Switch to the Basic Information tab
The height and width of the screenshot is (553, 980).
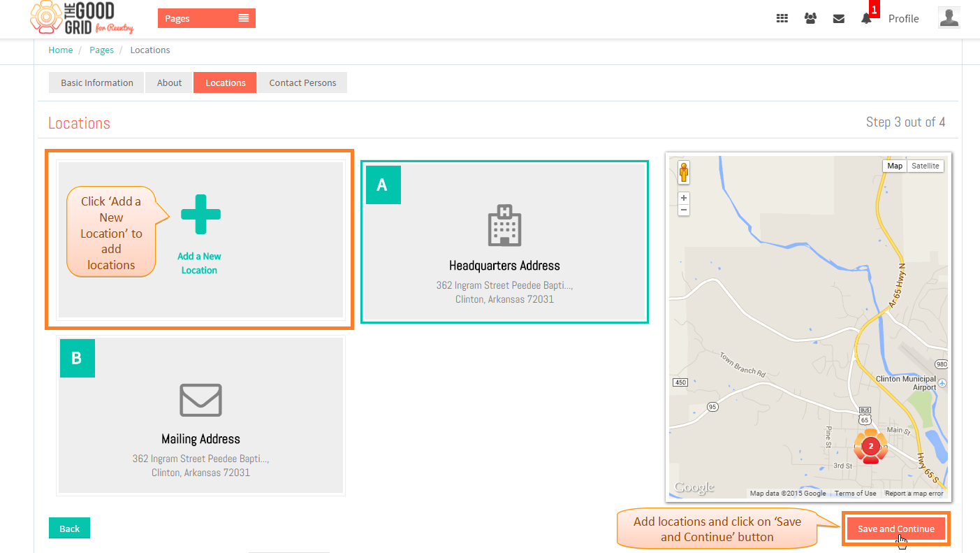point(96,82)
